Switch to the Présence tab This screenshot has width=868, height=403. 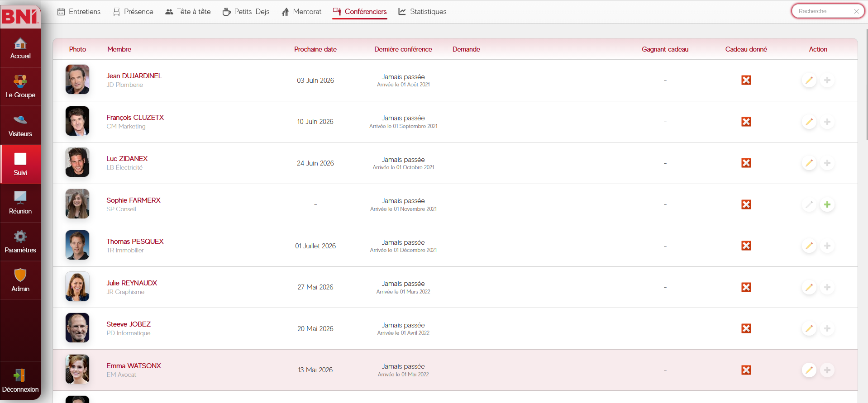point(133,12)
